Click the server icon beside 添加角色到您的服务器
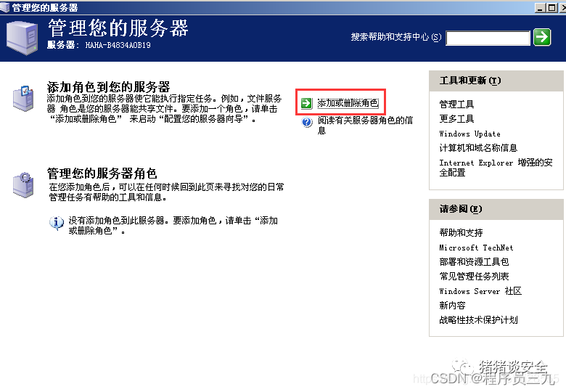 click(x=23, y=99)
